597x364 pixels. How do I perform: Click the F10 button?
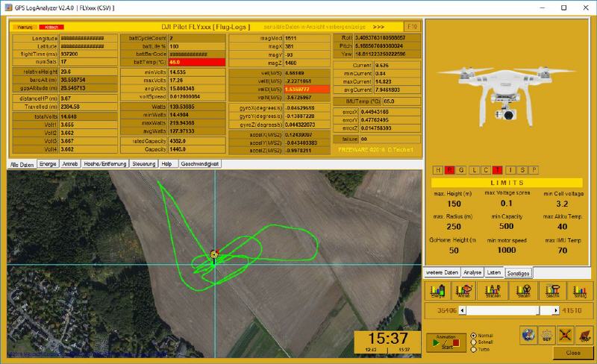(x=413, y=27)
